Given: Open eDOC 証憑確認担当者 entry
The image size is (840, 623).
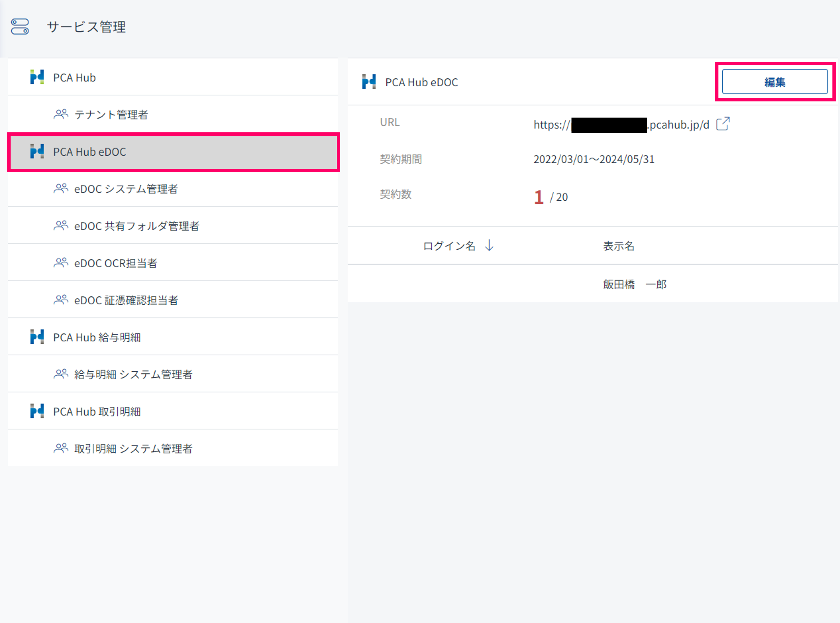Looking at the screenshot, I should (x=126, y=300).
